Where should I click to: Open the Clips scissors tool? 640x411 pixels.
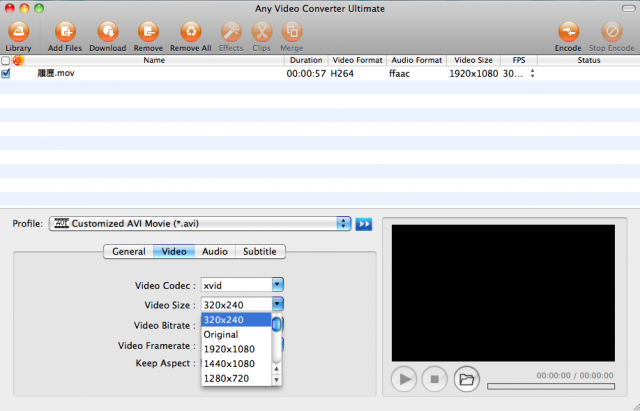[x=262, y=32]
